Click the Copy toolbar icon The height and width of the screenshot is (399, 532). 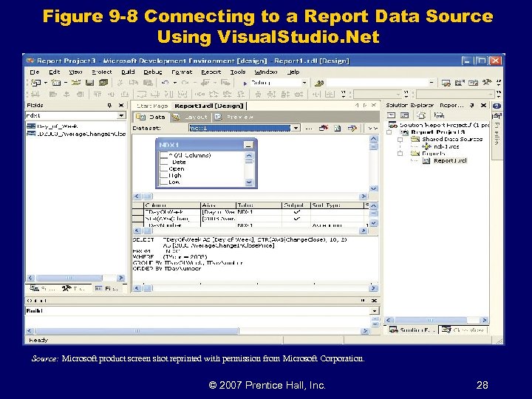(133, 83)
